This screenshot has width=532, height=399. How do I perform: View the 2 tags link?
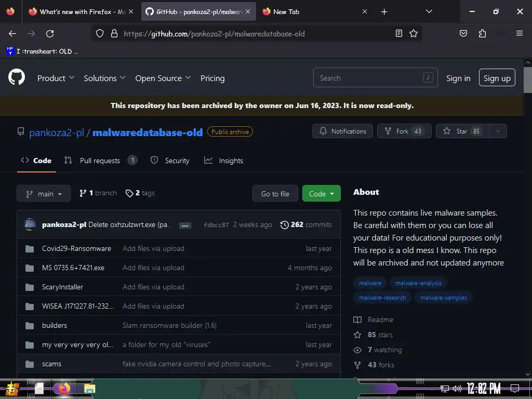[x=140, y=193]
